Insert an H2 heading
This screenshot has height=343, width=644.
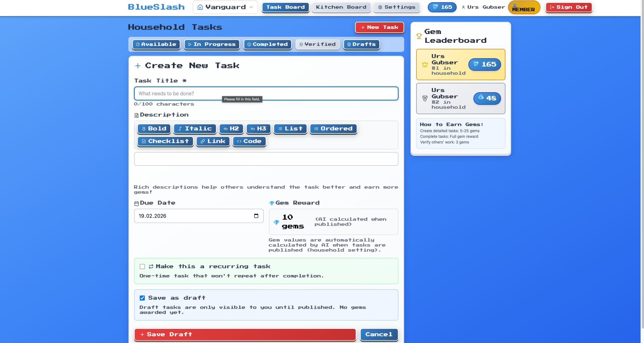coord(231,129)
